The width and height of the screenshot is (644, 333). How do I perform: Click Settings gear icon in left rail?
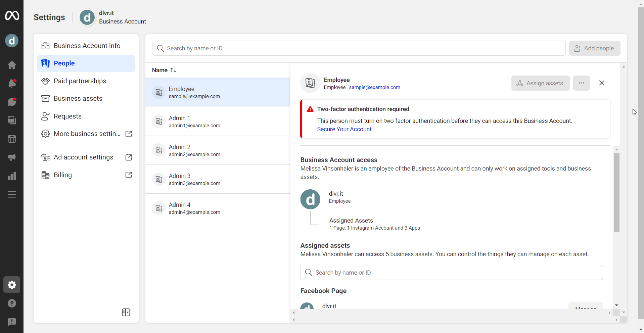12,285
